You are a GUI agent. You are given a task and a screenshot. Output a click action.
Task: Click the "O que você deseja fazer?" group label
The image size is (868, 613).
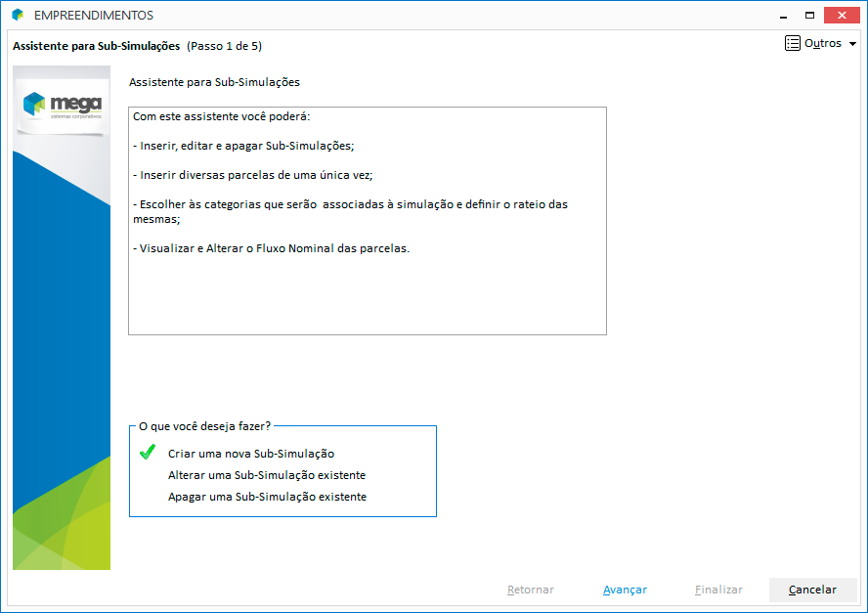(204, 426)
